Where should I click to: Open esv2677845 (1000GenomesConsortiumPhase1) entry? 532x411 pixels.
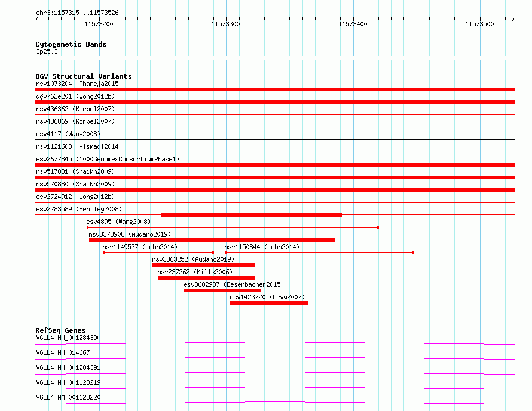(108, 159)
